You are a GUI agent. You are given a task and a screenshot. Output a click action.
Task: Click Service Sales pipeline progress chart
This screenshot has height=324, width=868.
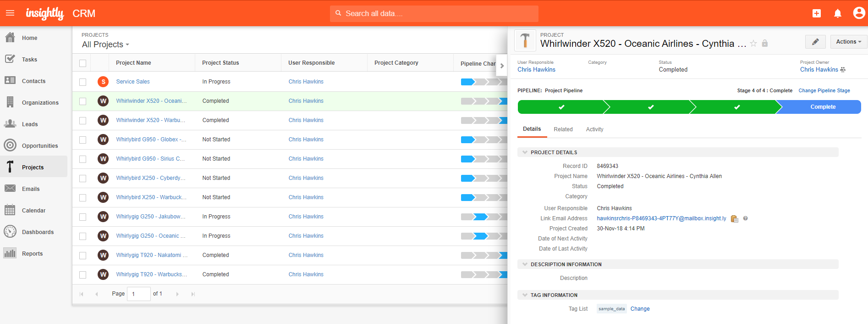[x=483, y=82]
